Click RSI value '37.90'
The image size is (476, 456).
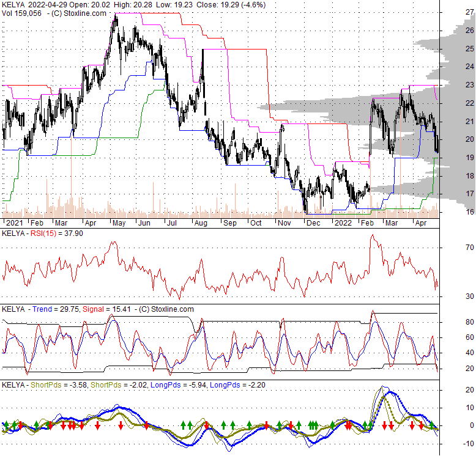click(74, 234)
